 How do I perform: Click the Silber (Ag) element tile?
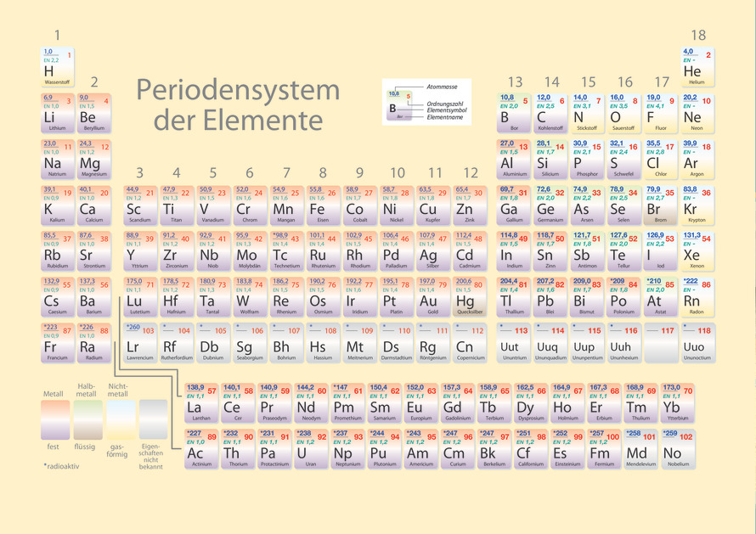pos(433,251)
